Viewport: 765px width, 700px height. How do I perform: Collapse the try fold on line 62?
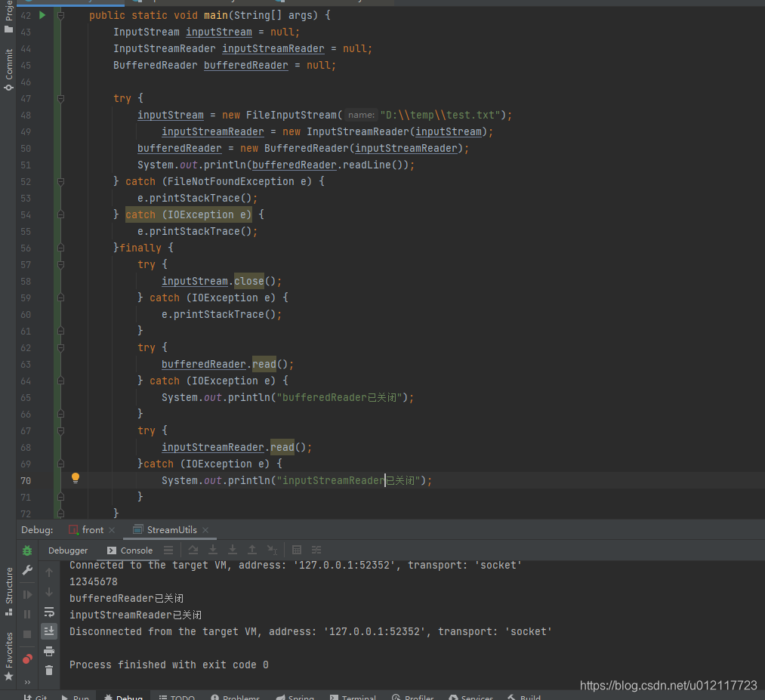click(x=61, y=348)
